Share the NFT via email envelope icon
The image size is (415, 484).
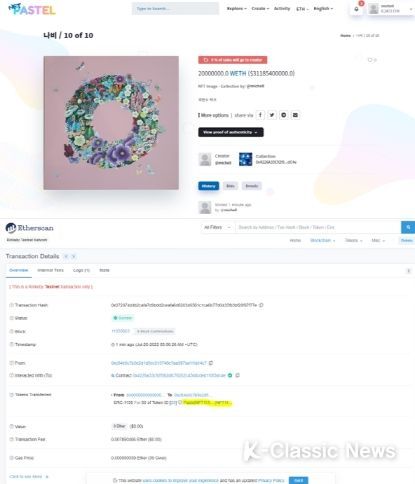tap(295, 115)
